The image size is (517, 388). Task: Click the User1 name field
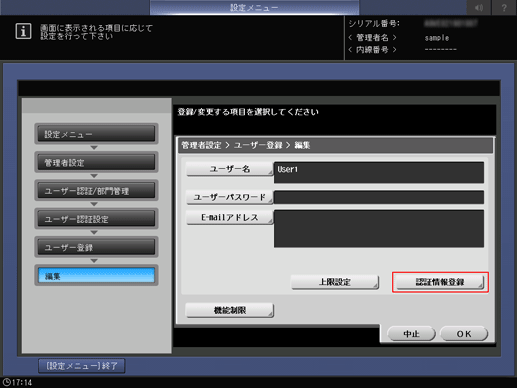pyautogui.click(x=379, y=172)
